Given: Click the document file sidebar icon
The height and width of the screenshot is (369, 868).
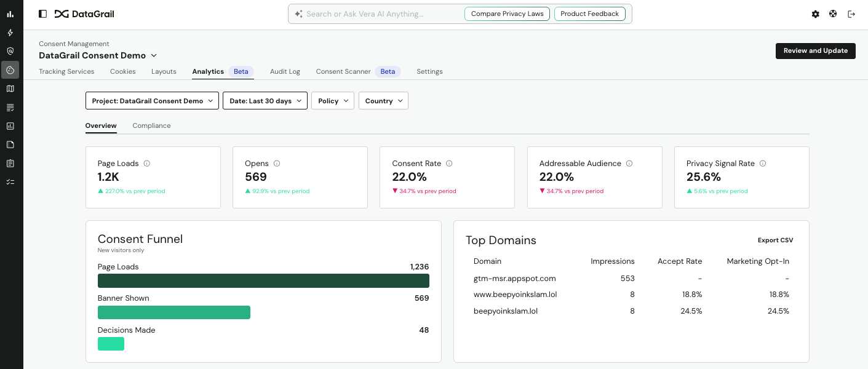Looking at the screenshot, I should point(10,145).
